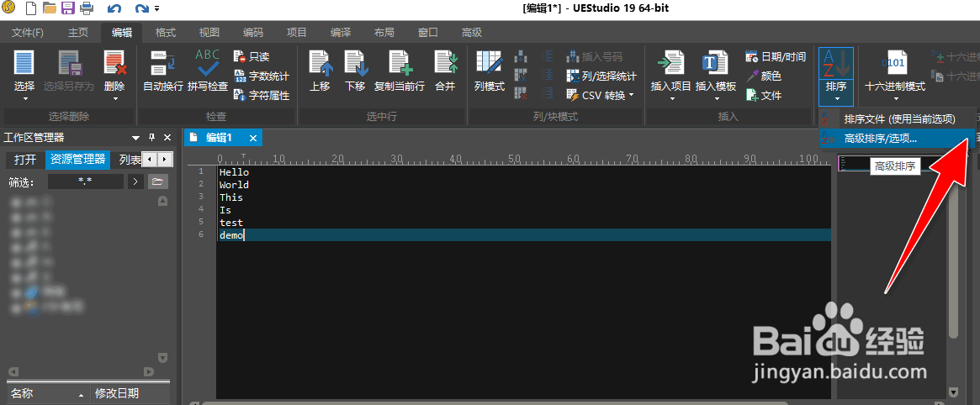
Task: Choose 高级排序/选项... menu entry
Action: pyautogui.click(x=899, y=139)
